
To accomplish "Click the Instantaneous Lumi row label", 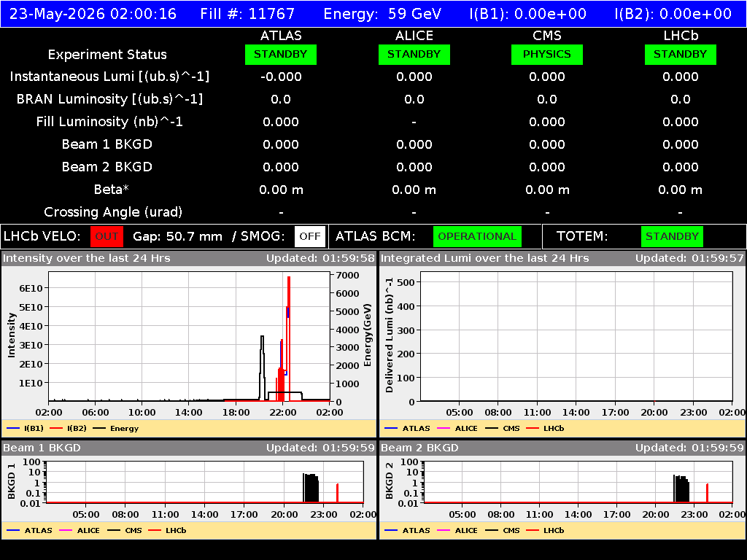I will tap(109, 77).
